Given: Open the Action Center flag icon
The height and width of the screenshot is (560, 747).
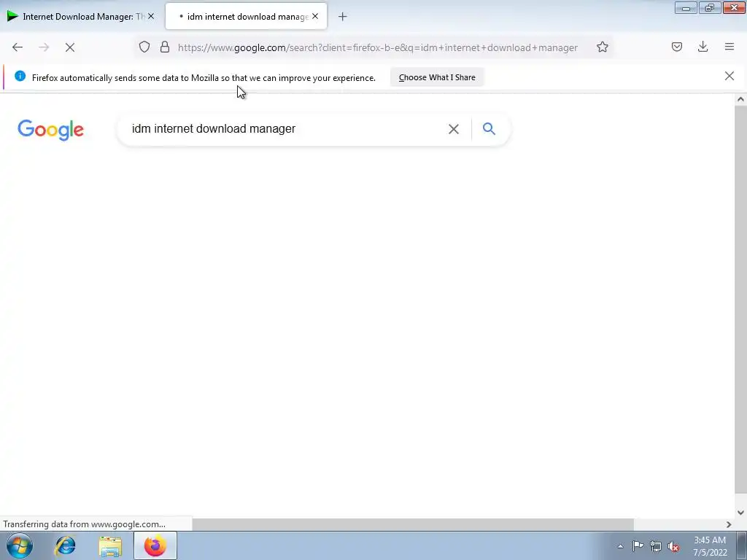Looking at the screenshot, I should pos(638,546).
